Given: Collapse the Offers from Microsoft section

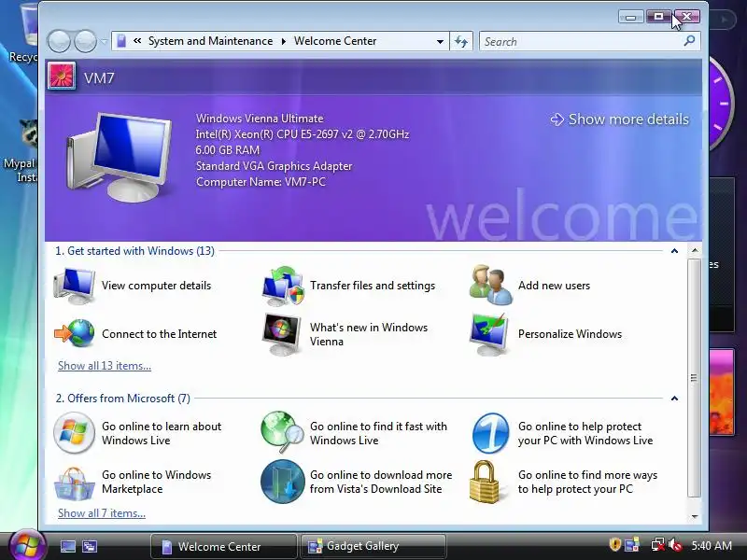Looking at the screenshot, I should tap(674, 399).
